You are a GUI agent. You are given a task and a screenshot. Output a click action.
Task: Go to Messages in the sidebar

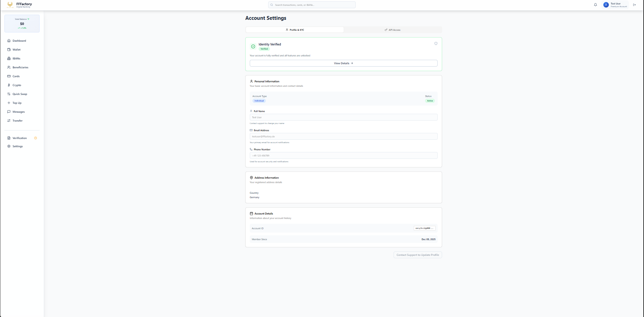(18, 112)
